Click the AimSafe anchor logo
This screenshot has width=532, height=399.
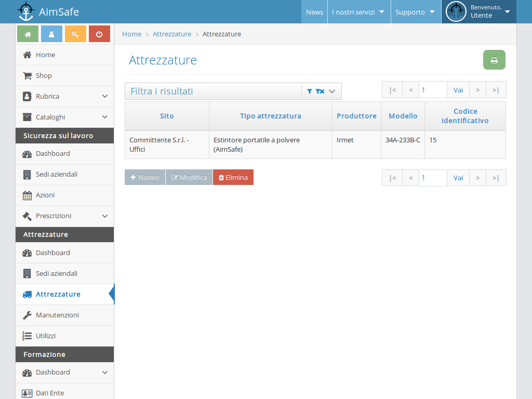click(26, 11)
